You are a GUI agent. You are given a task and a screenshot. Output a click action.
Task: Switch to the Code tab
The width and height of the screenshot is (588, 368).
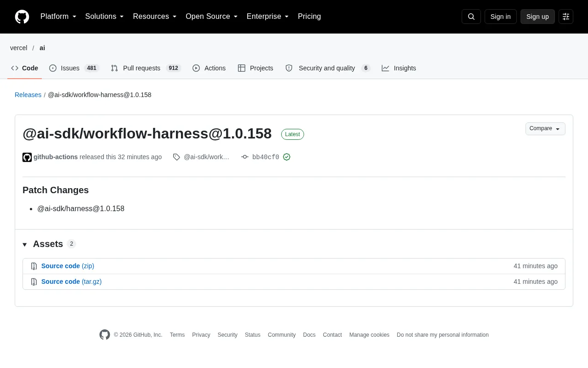pos(25,68)
